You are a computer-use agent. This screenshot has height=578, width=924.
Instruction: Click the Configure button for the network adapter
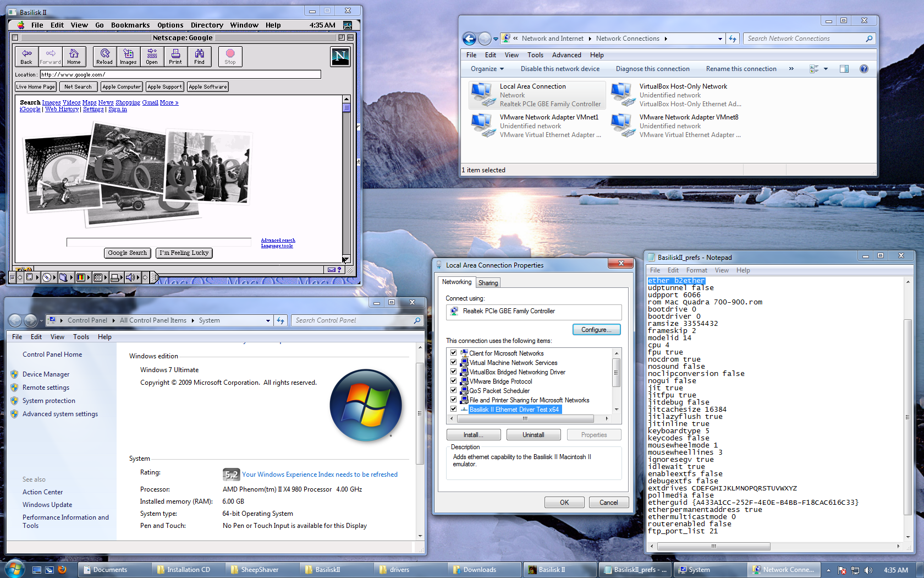pyautogui.click(x=597, y=329)
